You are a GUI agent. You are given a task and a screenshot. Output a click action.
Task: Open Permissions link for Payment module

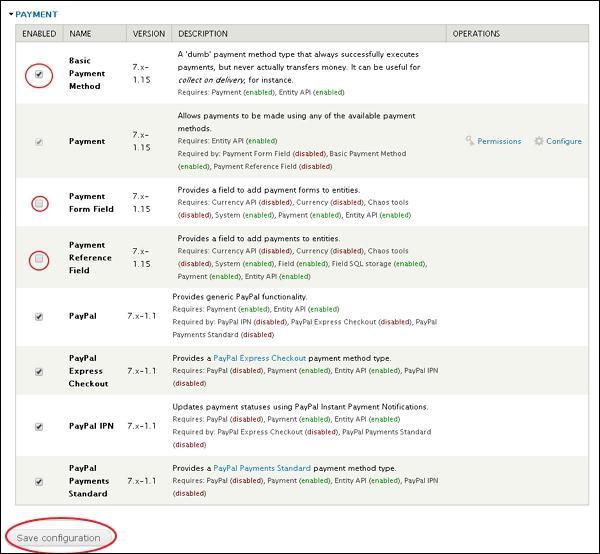[499, 141]
